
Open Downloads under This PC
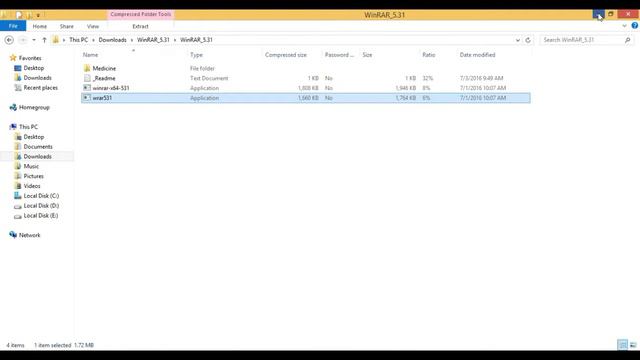(38, 156)
